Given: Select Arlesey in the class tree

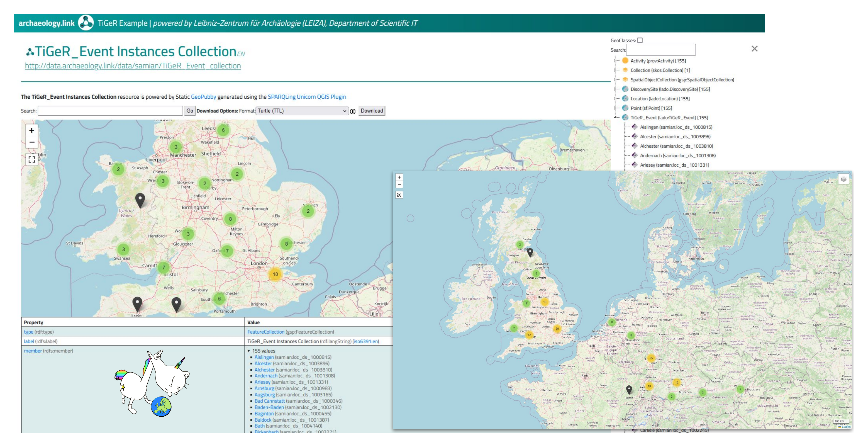Looking at the screenshot, I should [675, 165].
